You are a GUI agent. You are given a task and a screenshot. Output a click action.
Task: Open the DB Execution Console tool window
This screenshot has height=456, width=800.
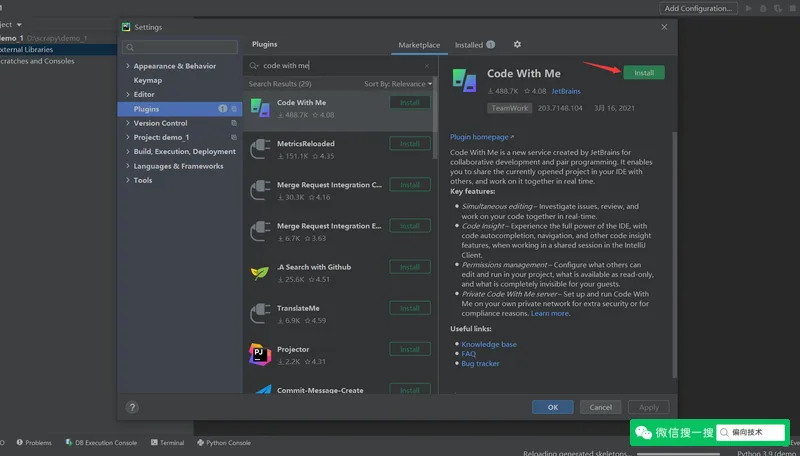101,443
